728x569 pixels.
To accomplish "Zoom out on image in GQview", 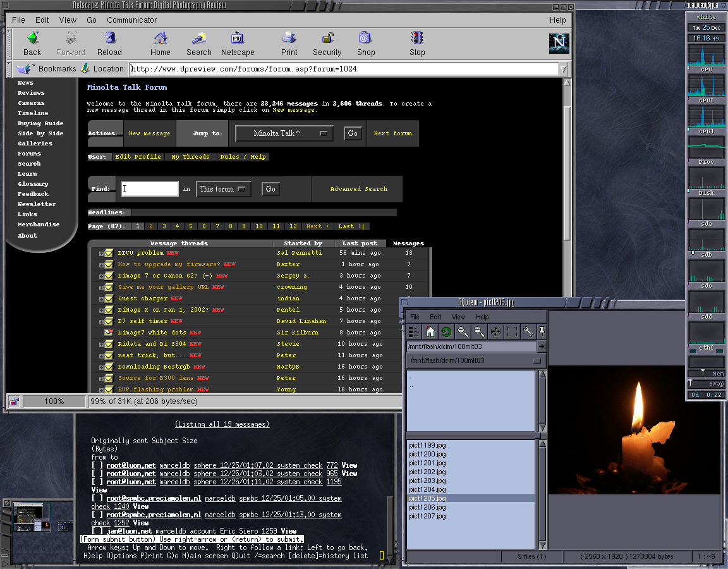I will [x=479, y=332].
